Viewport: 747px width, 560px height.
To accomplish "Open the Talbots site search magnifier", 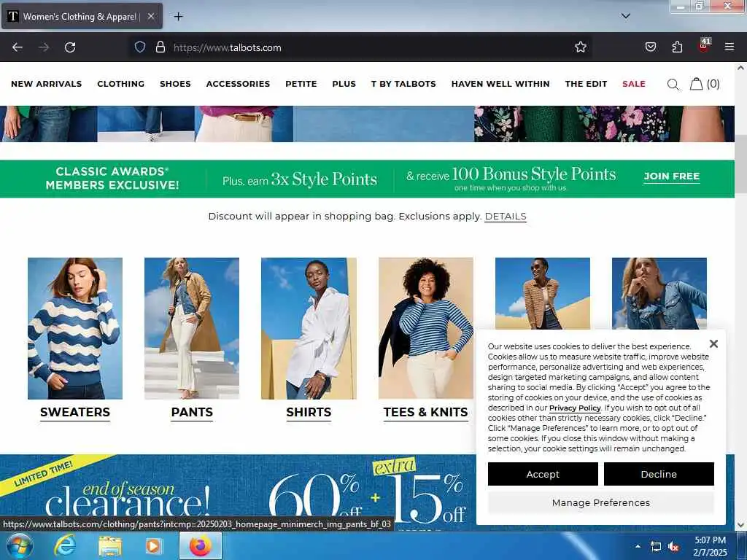I will (x=673, y=85).
